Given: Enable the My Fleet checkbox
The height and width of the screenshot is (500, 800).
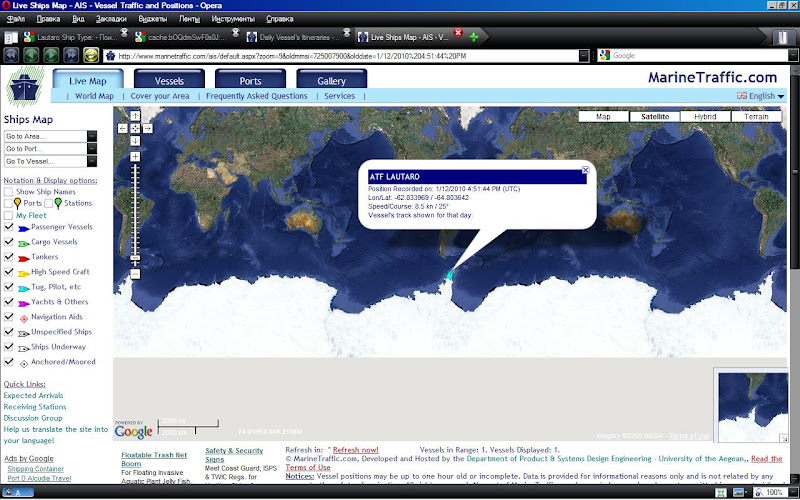Looking at the screenshot, I should [x=8, y=215].
